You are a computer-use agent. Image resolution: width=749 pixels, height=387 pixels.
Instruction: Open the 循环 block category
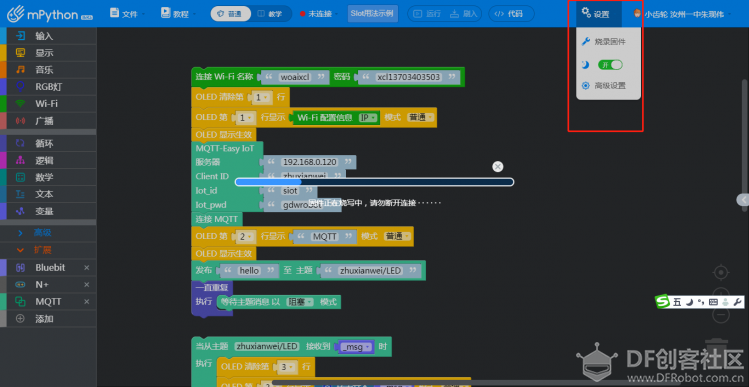point(48,143)
